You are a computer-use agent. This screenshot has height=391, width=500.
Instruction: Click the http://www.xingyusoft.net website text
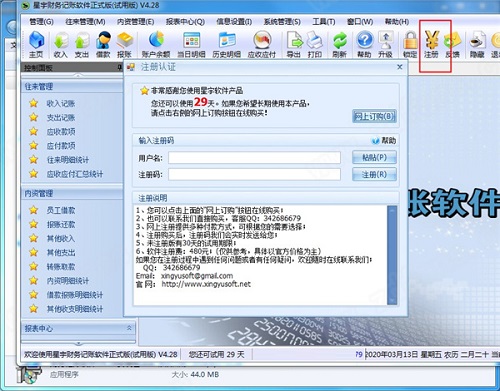point(206,284)
